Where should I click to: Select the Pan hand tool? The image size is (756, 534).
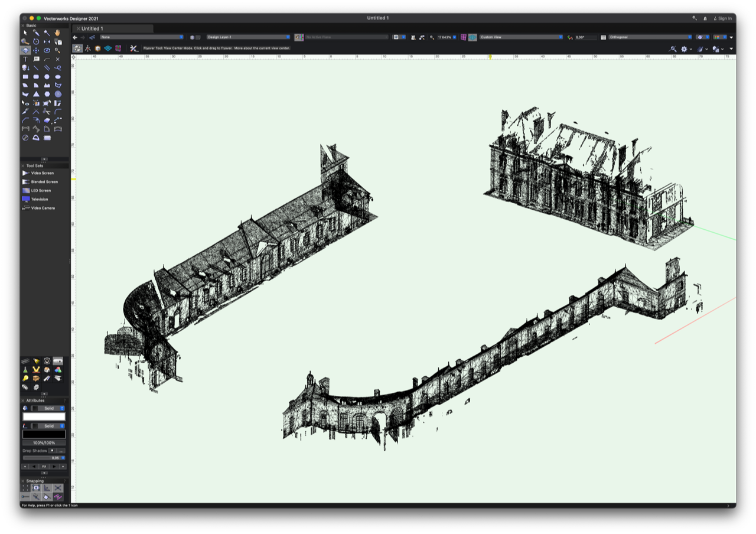(x=57, y=33)
